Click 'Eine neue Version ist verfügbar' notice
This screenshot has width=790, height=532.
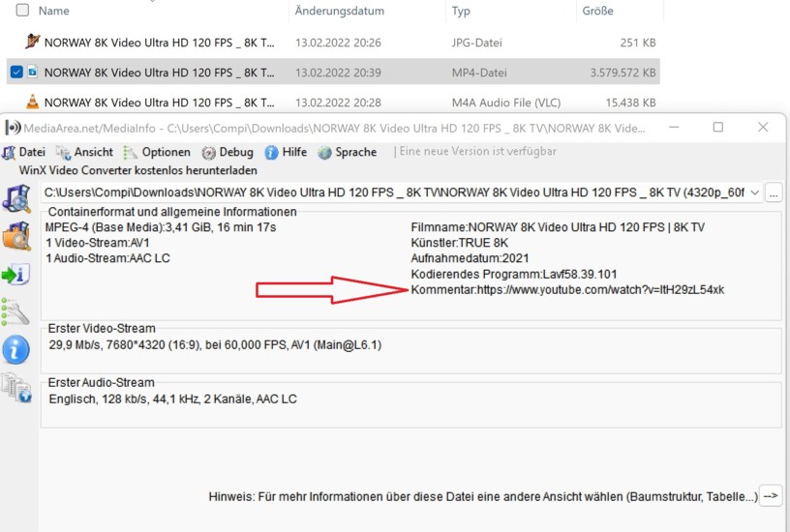pos(477,152)
